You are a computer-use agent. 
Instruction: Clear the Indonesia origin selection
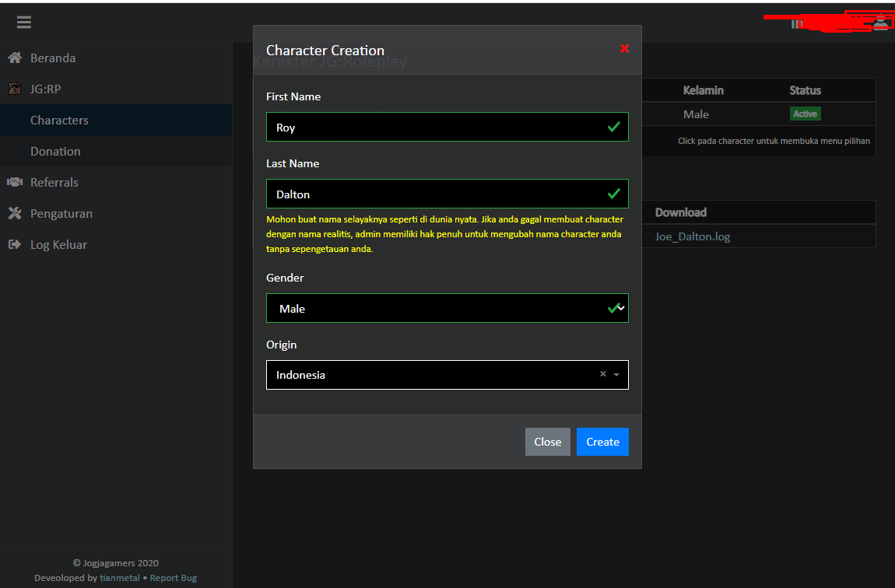[x=602, y=374]
